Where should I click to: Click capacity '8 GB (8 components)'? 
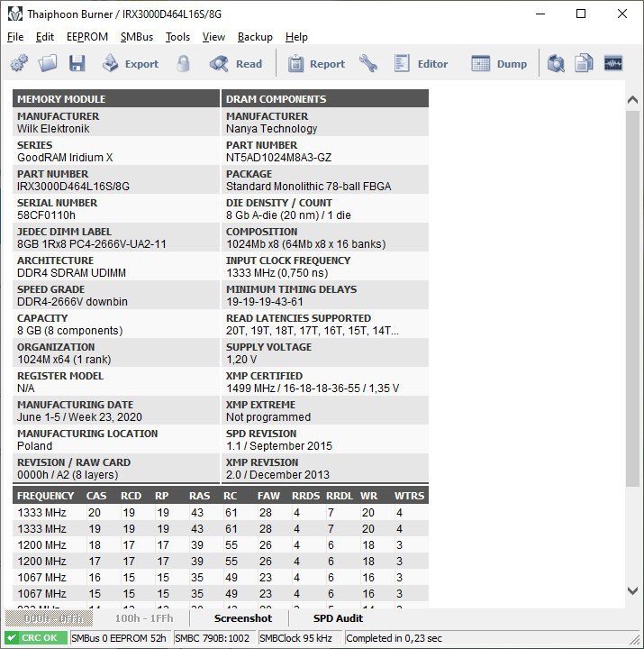click(70, 331)
